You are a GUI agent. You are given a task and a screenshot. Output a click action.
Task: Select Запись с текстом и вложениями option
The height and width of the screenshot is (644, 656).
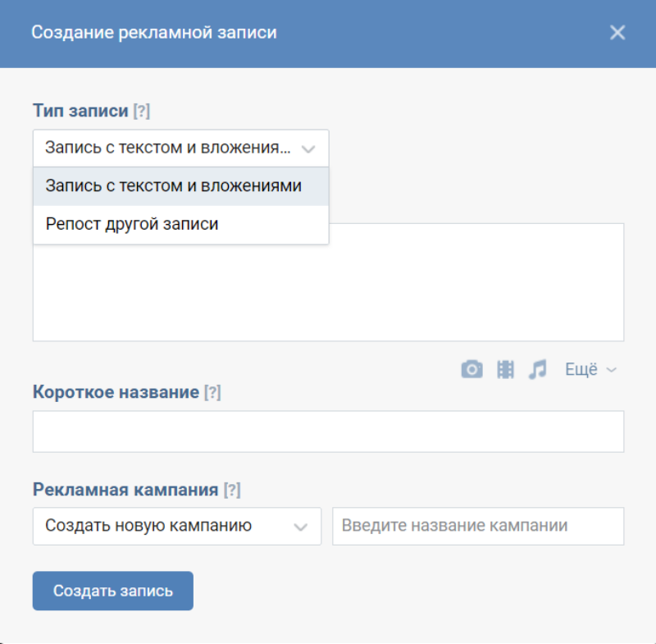[180, 186]
